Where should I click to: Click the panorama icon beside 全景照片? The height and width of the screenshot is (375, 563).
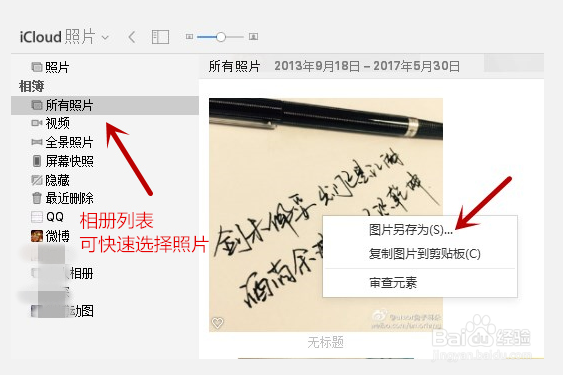coord(37,143)
